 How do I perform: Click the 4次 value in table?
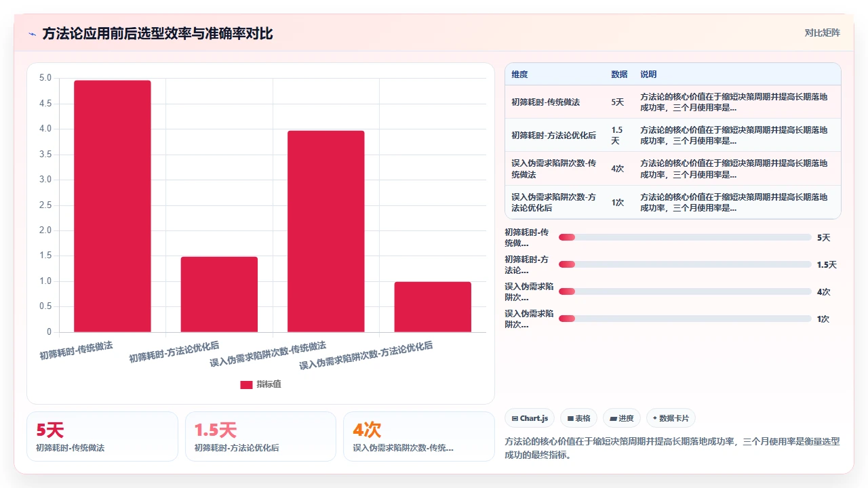pos(617,169)
